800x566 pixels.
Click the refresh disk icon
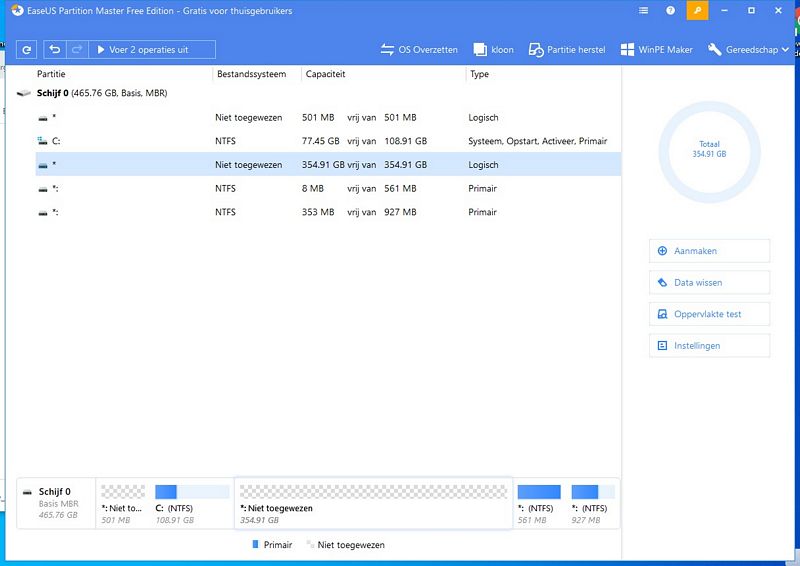point(27,50)
